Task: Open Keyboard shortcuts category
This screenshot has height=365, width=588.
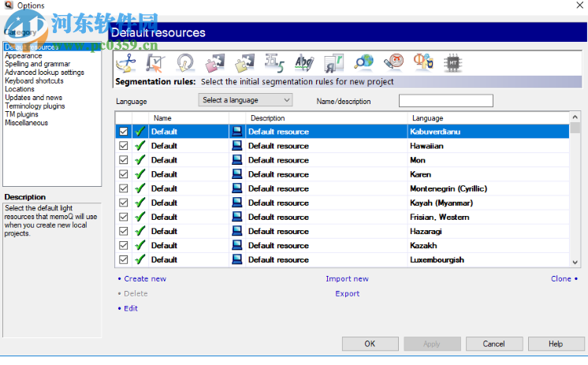Action: click(x=34, y=81)
